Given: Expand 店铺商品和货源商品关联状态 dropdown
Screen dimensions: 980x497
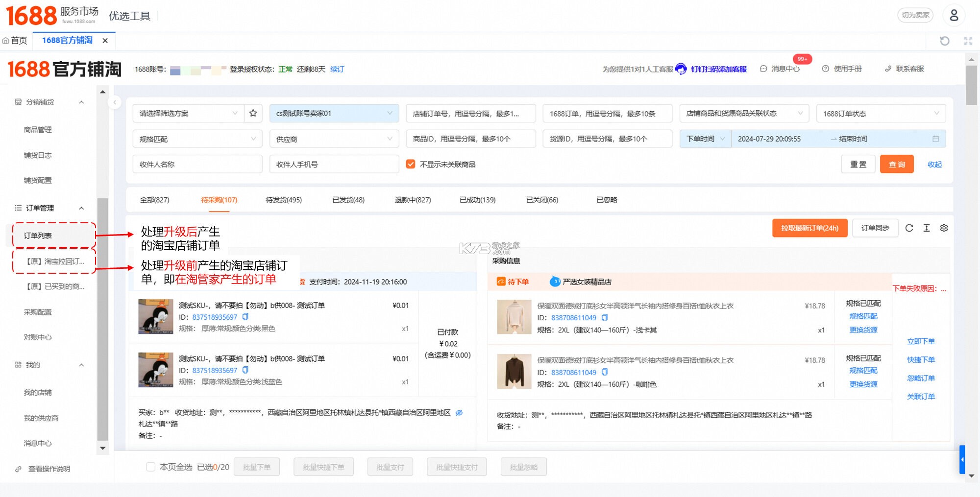Looking at the screenshot, I should coord(744,113).
